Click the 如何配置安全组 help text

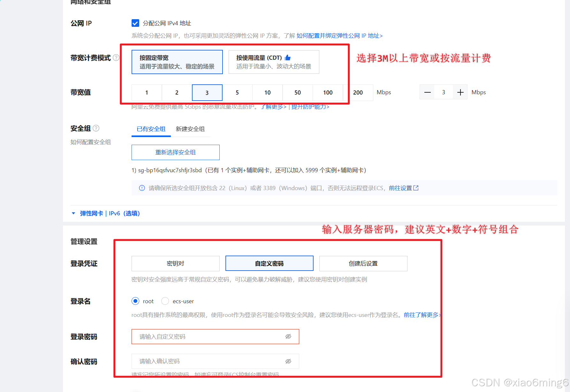pos(91,142)
